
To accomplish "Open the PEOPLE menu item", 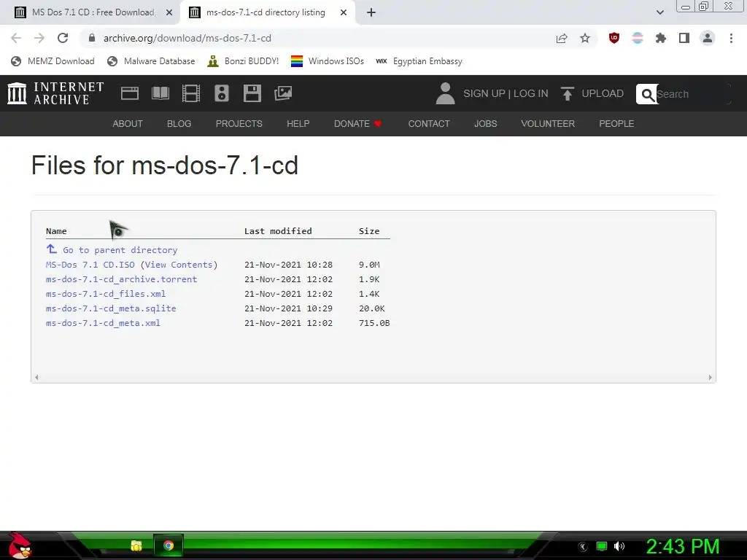I will point(616,124).
